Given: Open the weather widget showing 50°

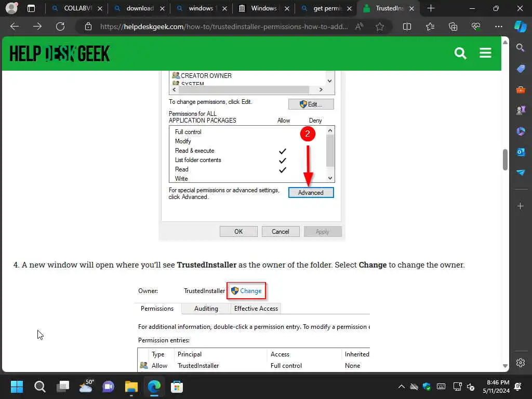Looking at the screenshot, I should pos(86,387).
